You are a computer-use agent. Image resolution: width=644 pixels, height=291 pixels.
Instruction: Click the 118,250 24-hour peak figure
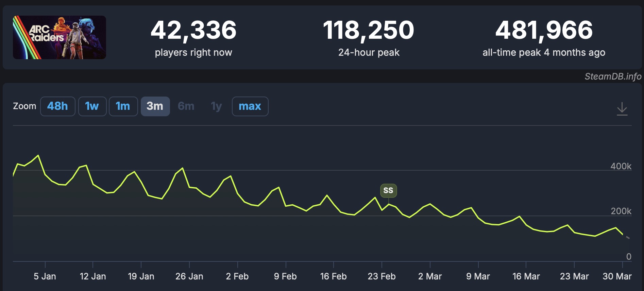coord(369,30)
